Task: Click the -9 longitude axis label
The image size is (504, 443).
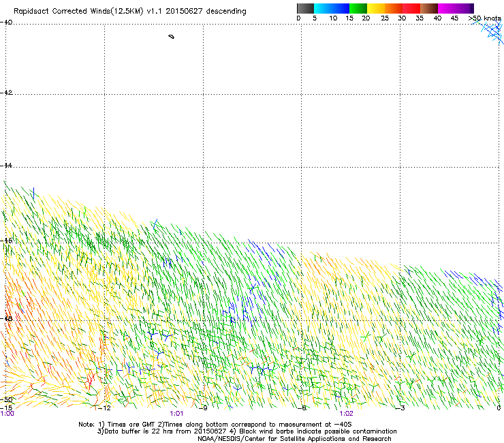Action: click(203, 408)
